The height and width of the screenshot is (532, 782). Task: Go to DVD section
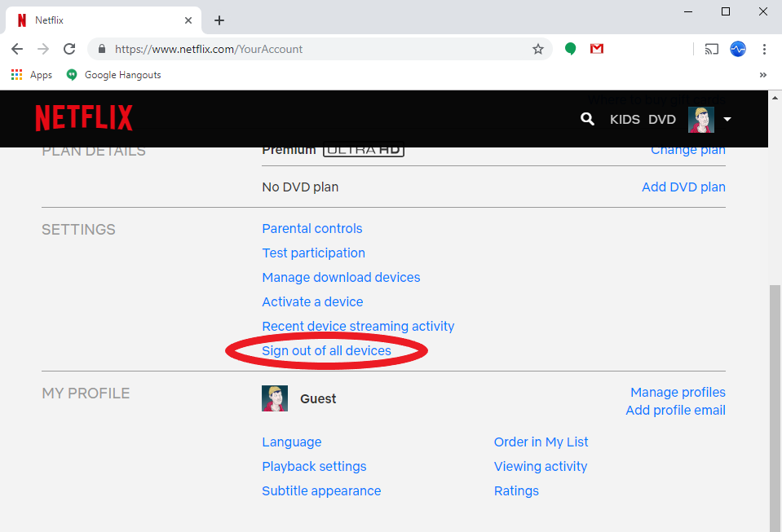pos(662,120)
